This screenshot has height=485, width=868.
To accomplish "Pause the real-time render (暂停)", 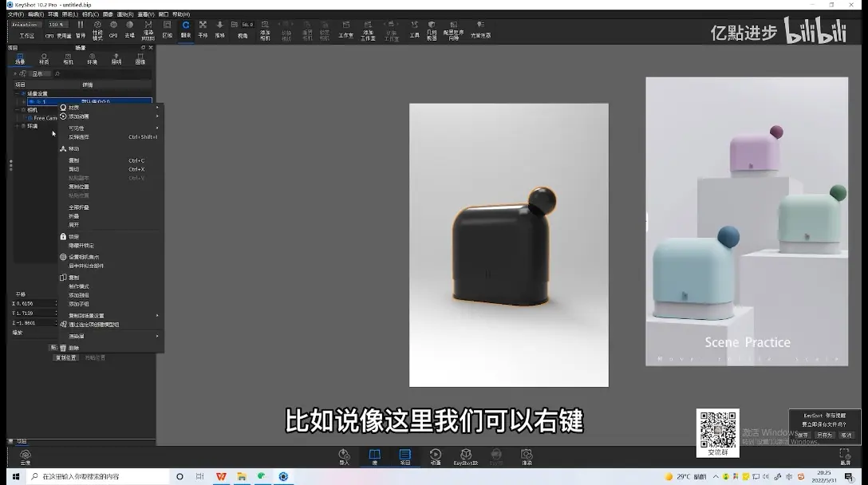I will tap(81, 29).
